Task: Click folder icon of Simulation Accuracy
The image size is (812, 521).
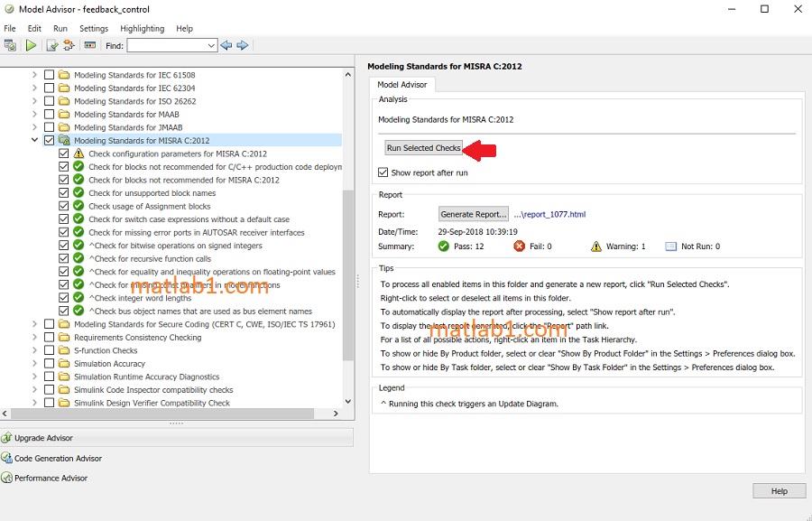Action: click(64, 363)
